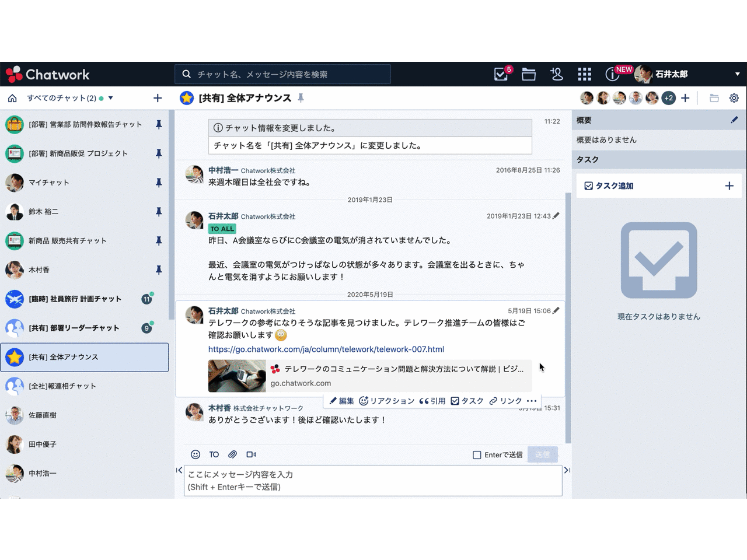Create a new chat with plus icon
Screen dimensions: 747x560
pyautogui.click(x=158, y=98)
